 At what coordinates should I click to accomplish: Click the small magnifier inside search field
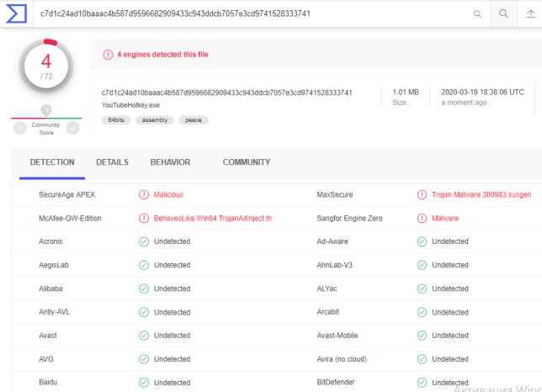click(x=477, y=13)
